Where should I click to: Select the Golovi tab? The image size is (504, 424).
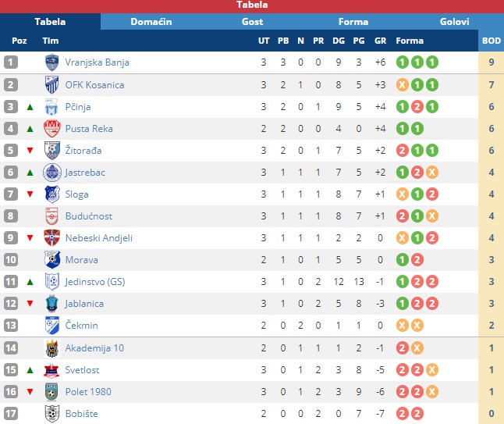pos(454,22)
